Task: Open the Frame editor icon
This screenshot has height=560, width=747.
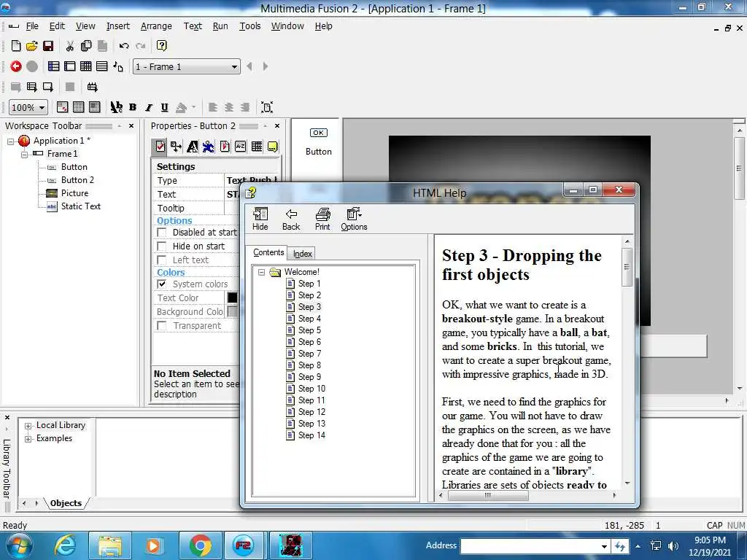Action: point(70,66)
